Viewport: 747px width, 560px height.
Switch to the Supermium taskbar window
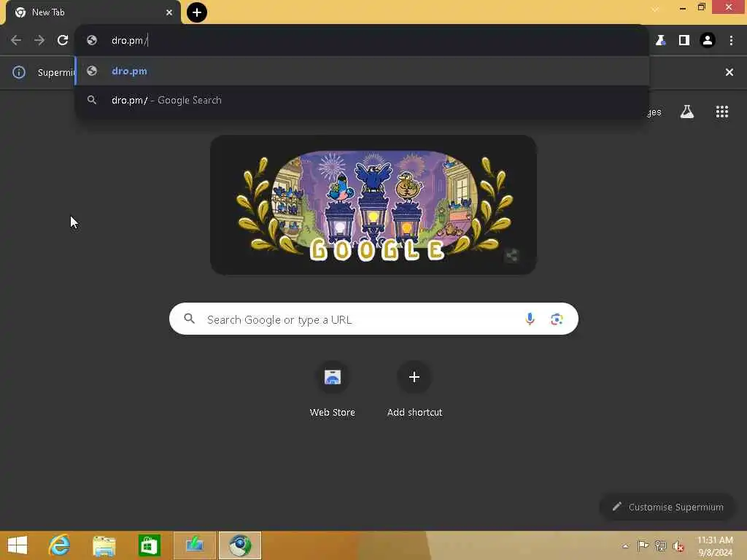point(240,545)
